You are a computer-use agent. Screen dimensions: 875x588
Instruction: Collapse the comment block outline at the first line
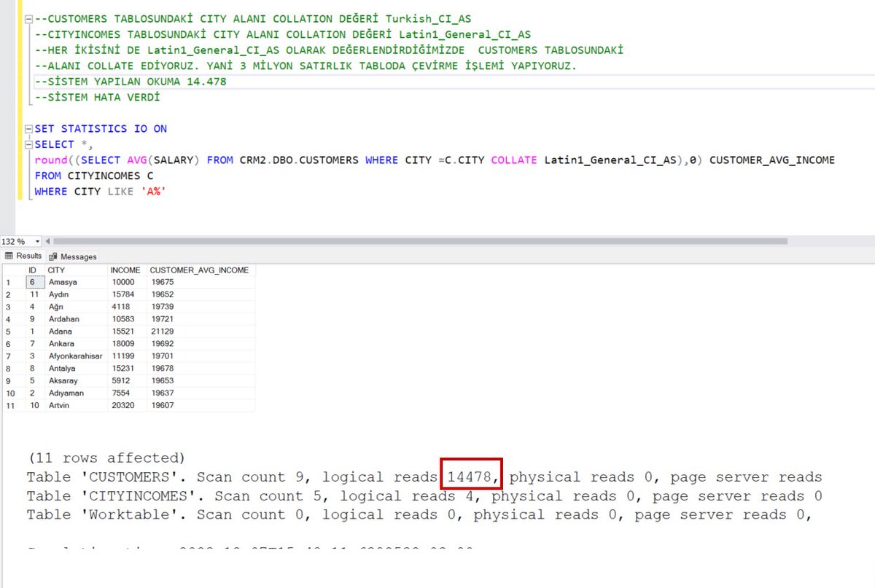point(28,19)
